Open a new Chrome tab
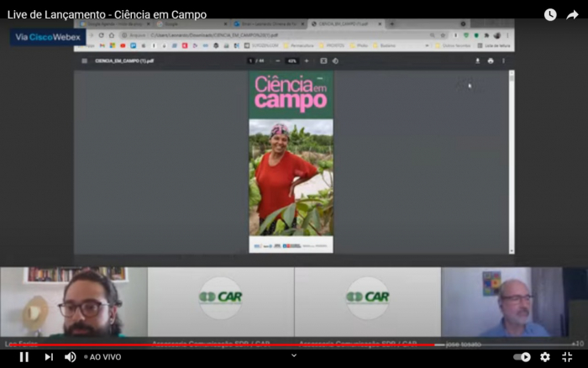588x368 pixels. coord(392,24)
